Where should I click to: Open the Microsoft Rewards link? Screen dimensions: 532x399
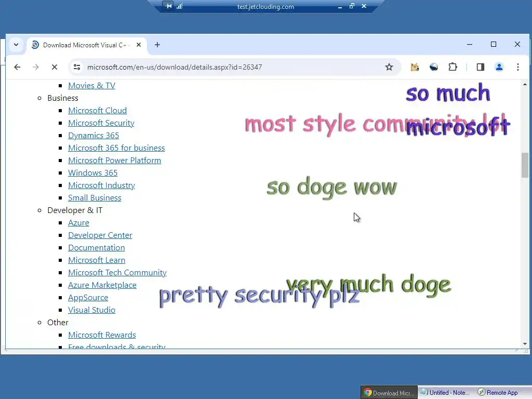click(102, 335)
